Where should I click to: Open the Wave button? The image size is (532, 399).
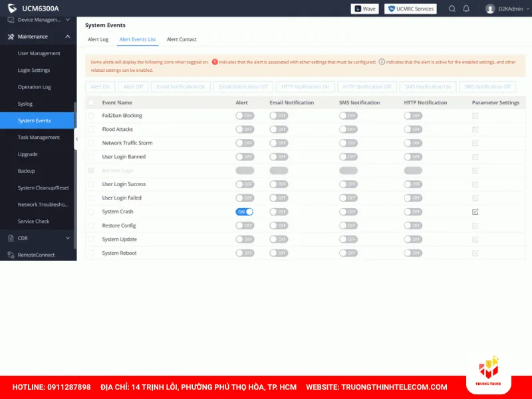(x=364, y=9)
